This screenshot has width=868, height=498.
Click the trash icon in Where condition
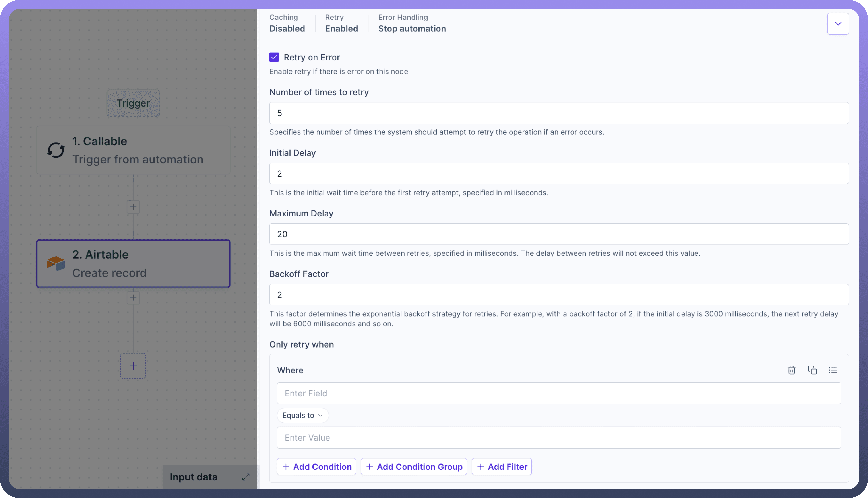(791, 370)
